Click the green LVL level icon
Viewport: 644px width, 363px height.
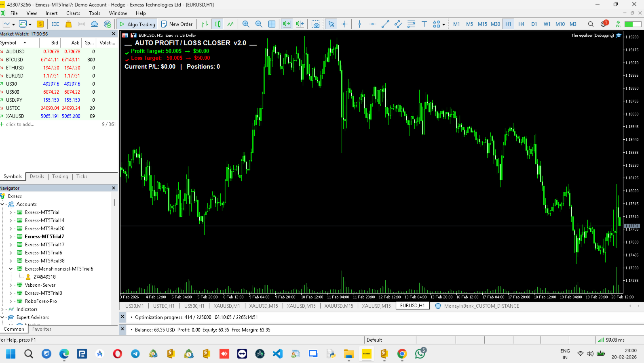[618, 24]
